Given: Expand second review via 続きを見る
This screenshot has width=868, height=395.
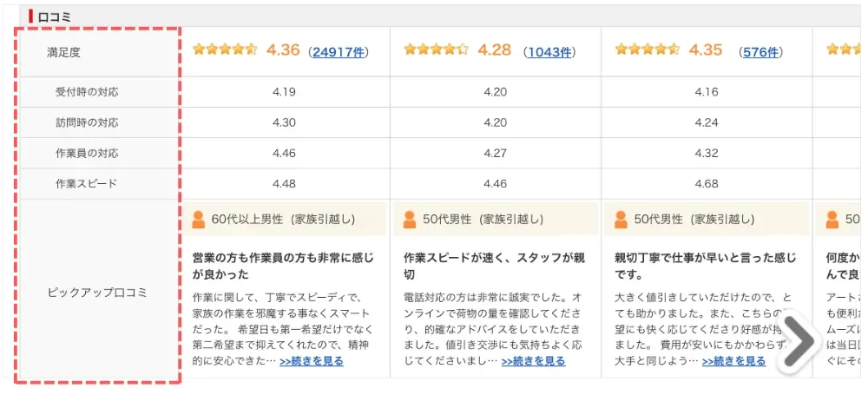Looking at the screenshot, I should click(x=533, y=361).
